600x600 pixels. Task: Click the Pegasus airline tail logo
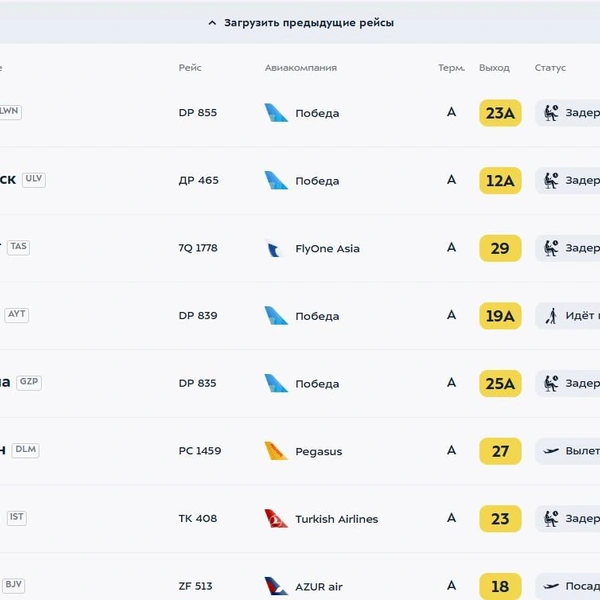tap(276, 451)
